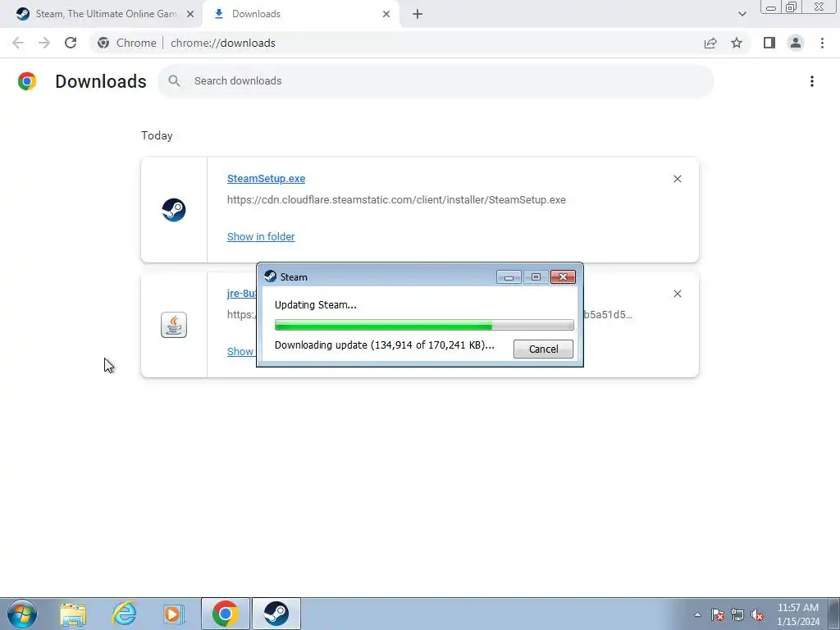The height and width of the screenshot is (630, 840).
Task: Select the Chrome taskbar button
Action: (x=226, y=614)
